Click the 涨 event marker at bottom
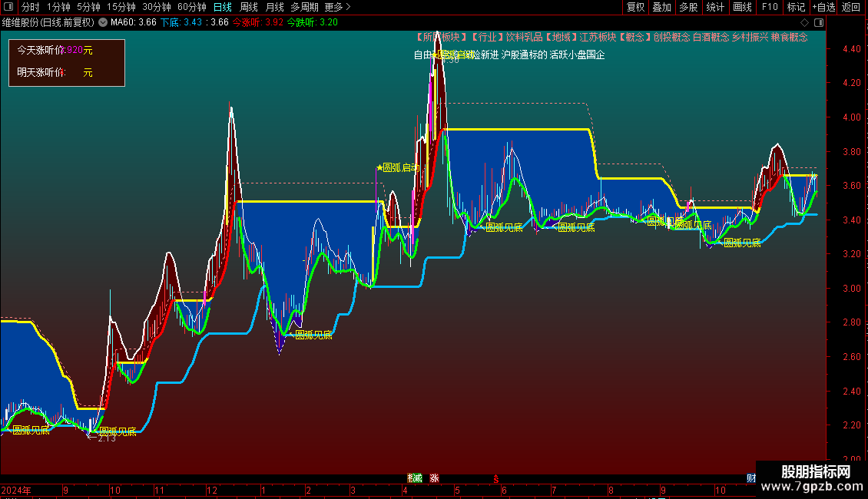Viewport: 868px width, 499px height. tap(434, 478)
